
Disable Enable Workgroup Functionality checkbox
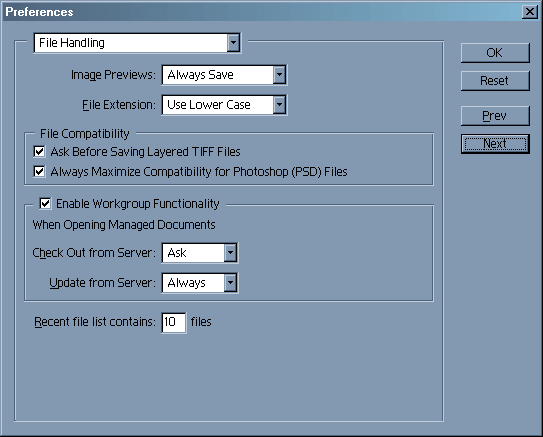(x=45, y=203)
